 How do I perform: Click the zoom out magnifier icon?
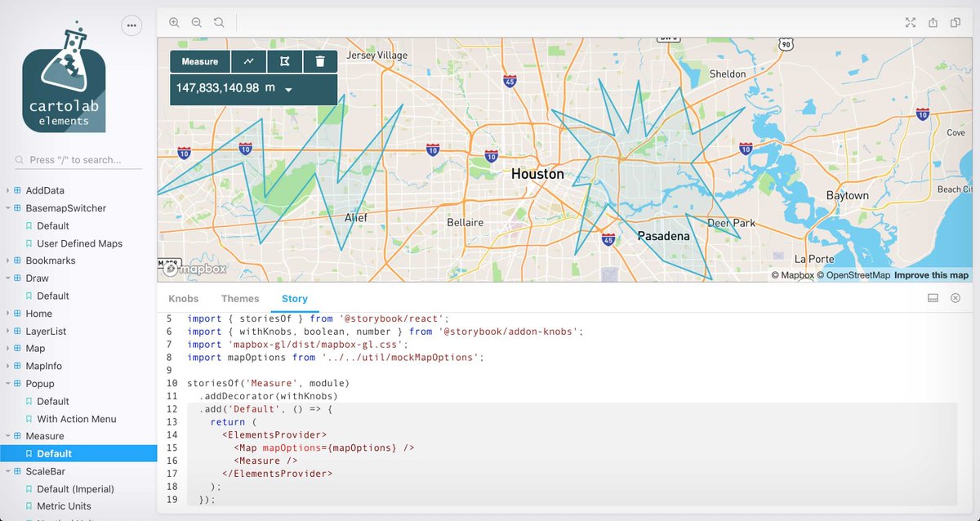(197, 23)
